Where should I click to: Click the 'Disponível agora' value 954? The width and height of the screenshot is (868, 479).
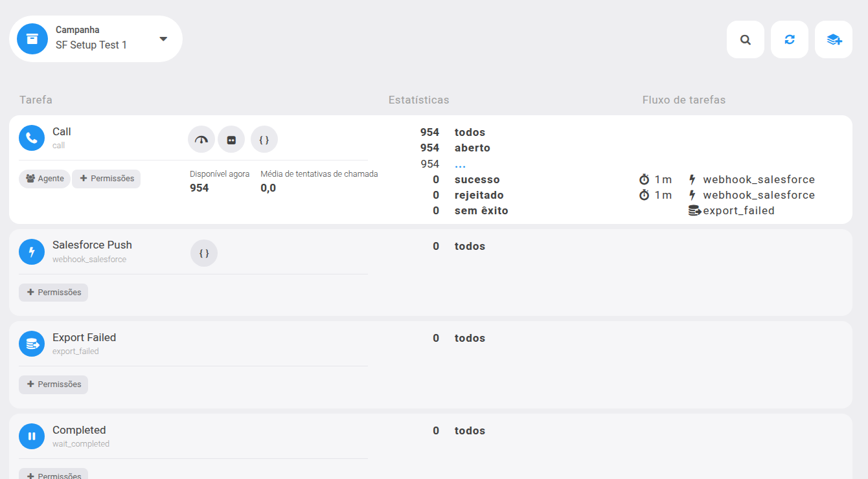pyautogui.click(x=200, y=188)
